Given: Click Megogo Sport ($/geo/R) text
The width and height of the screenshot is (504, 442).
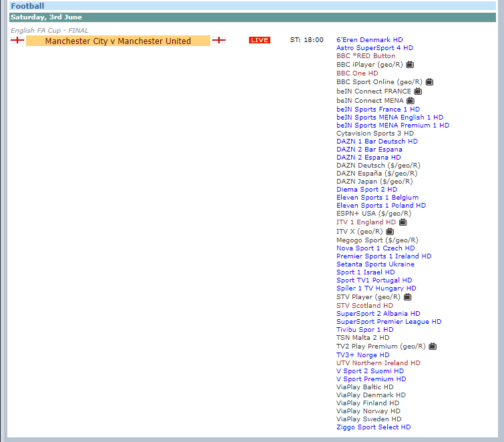Looking at the screenshot, I should coord(377,240).
